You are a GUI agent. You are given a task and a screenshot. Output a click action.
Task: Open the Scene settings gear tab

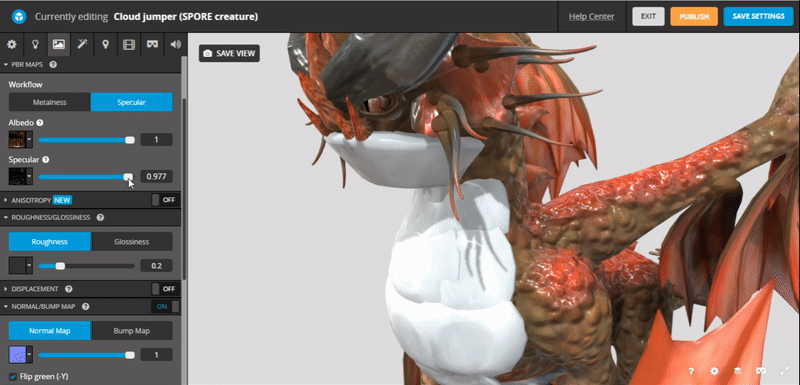point(11,44)
